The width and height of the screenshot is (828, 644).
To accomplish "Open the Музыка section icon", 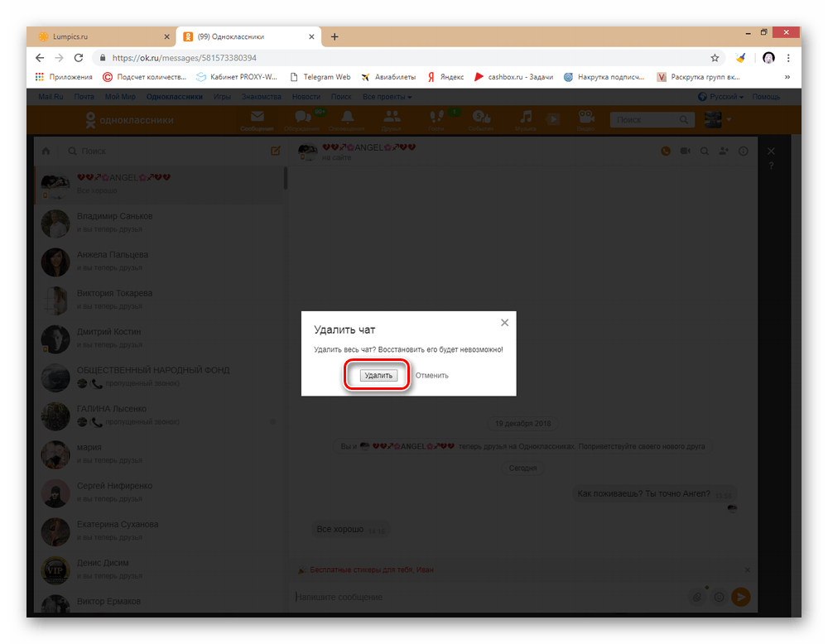I will [527, 119].
